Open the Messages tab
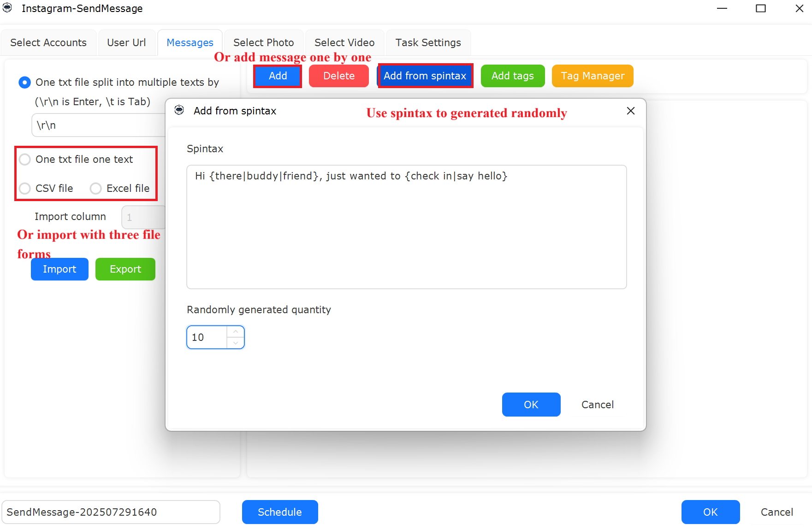Image resolution: width=812 pixels, height=530 pixels. 190,42
